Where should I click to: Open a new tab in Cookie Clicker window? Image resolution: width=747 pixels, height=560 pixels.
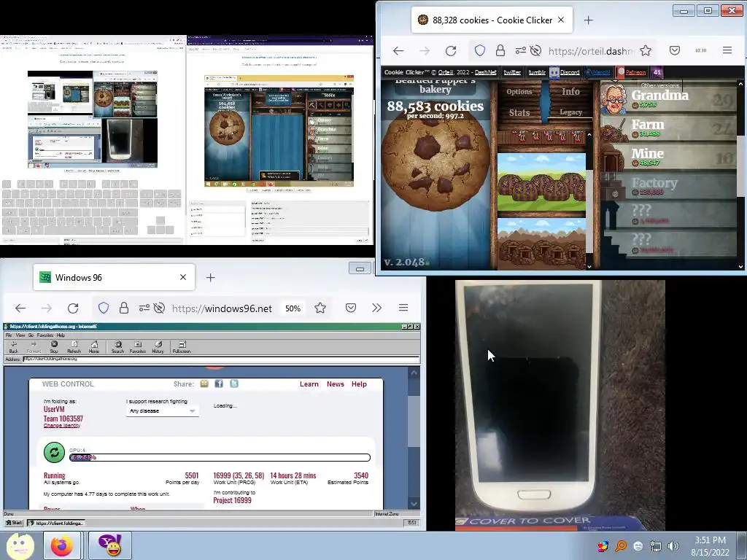(x=589, y=20)
